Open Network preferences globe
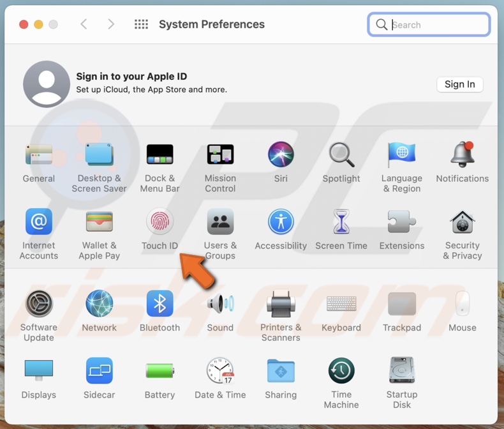The height and width of the screenshot is (429, 504). point(100,304)
